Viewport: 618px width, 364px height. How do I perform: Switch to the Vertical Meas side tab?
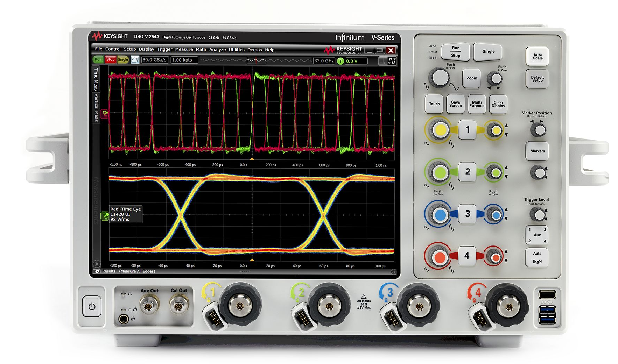[96, 107]
